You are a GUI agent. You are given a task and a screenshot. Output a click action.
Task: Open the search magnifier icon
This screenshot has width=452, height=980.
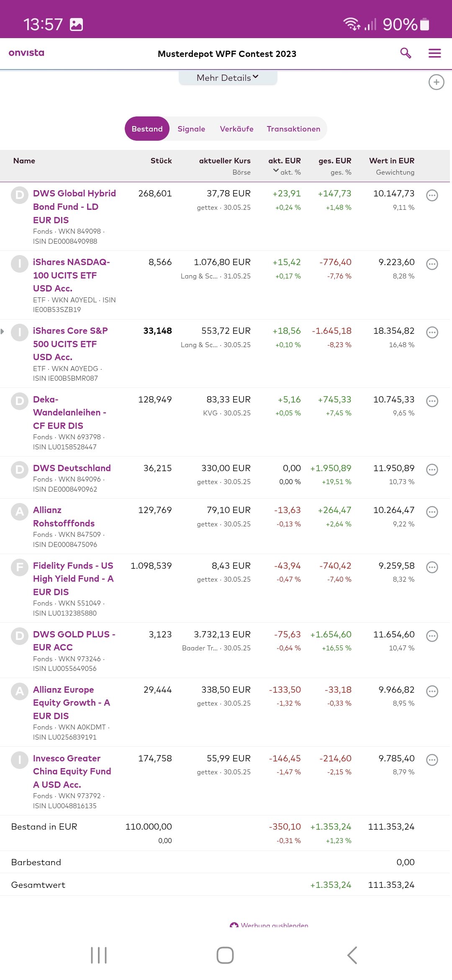406,53
